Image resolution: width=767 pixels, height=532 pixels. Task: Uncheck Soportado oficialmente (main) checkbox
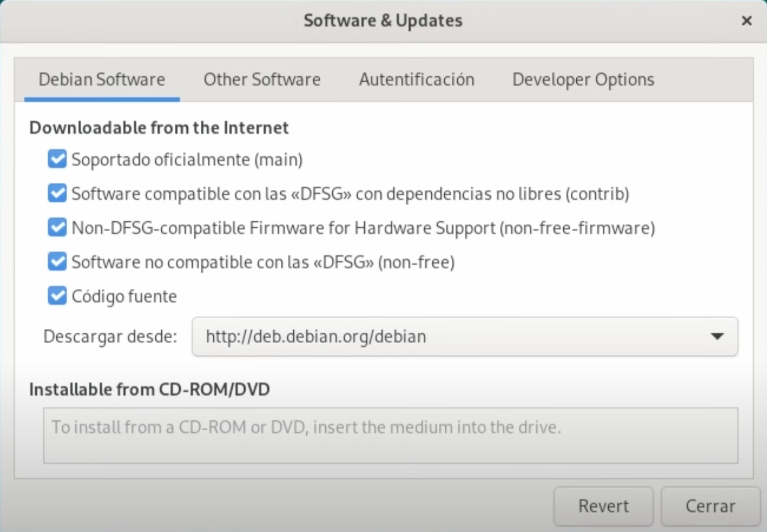pos(57,159)
